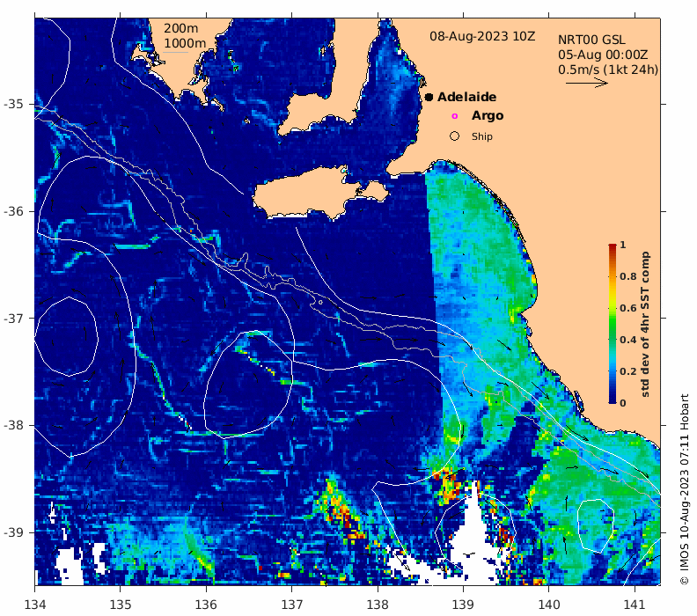Click the SST standard deviation color bar
Screen dimensions: 697x616
pyautogui.click(x=613, y=324)
